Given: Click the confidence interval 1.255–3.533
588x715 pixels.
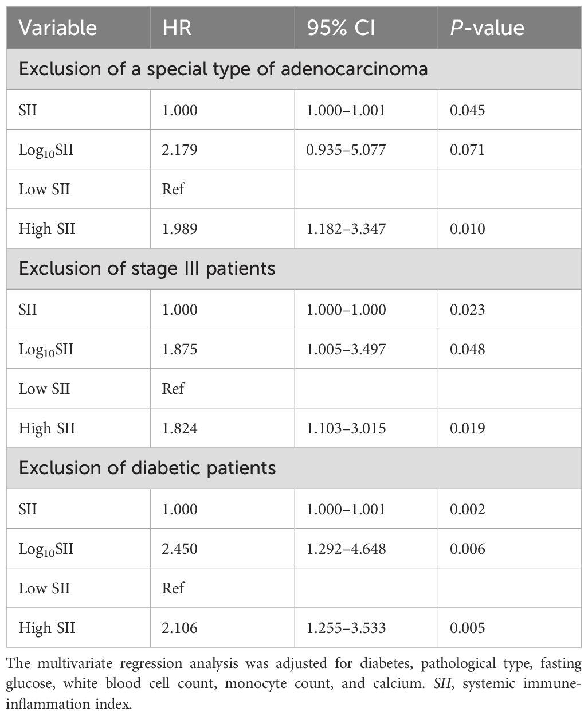Looking at the screenshot, I should point(346,628).
